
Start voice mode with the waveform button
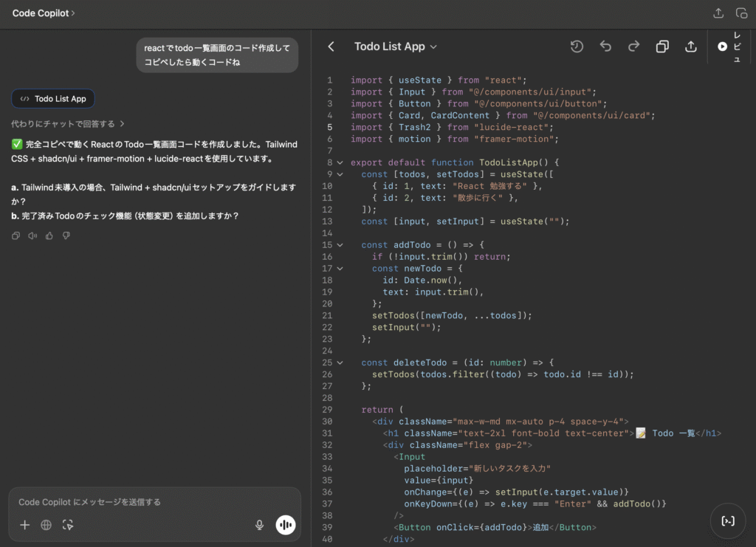tap(286, 525)
